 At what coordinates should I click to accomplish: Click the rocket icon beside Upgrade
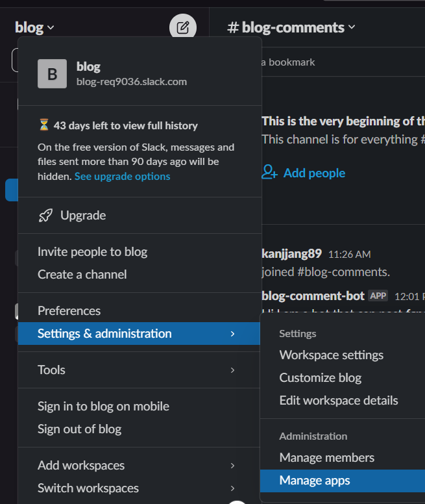[45, 216]
